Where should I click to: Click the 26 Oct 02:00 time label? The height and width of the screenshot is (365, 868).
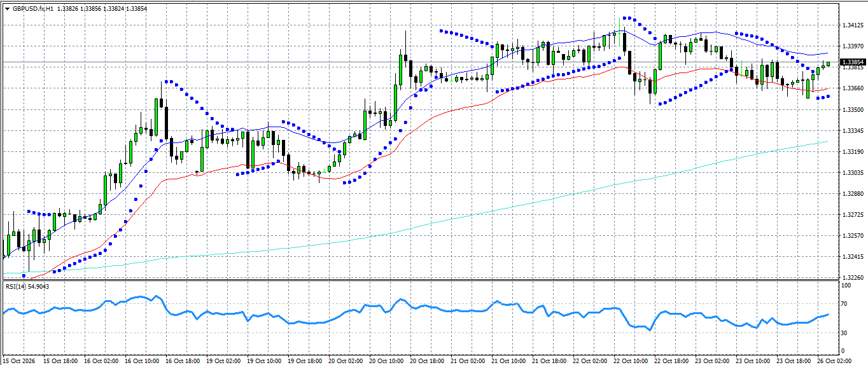point(835,361)
